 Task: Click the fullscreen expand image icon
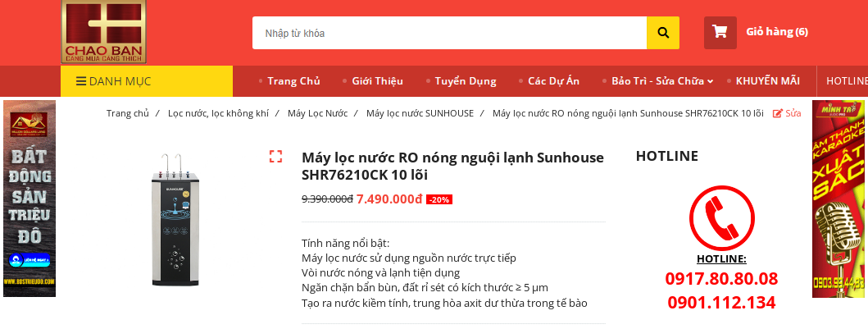point(275,156)
